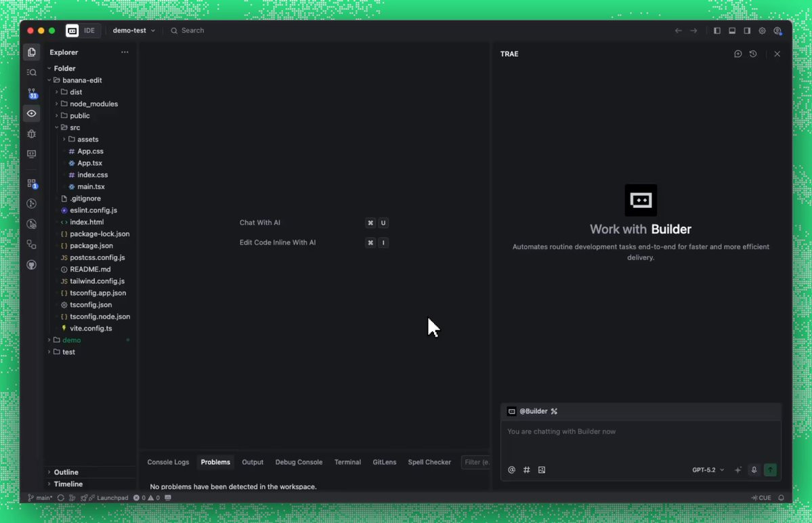Toggle the IDE mode switch in title bar
The image size is (812, 523).
pyautogui.click(x=83, y=30)
